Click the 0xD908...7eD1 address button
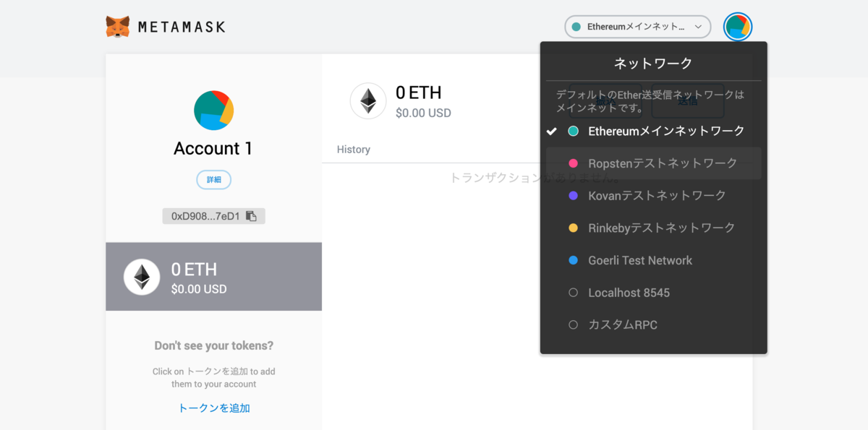Image resolution: width=868 pixels, height=430 pixels. (213, 216)
